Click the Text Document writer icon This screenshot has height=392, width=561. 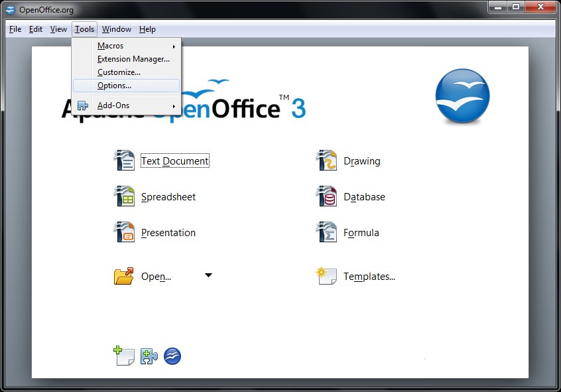124,161
